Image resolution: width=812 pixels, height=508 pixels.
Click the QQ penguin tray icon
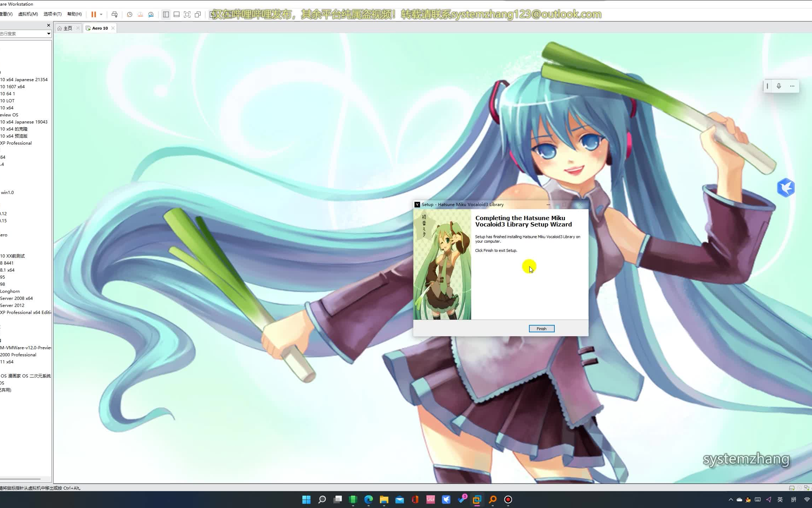[x=748, y=500]
